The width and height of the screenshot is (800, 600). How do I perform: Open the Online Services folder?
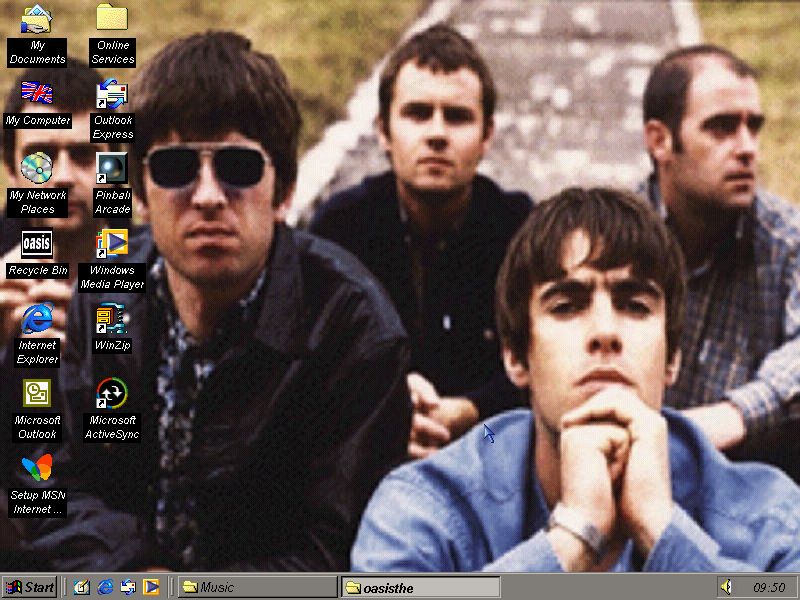pos(112,19)
